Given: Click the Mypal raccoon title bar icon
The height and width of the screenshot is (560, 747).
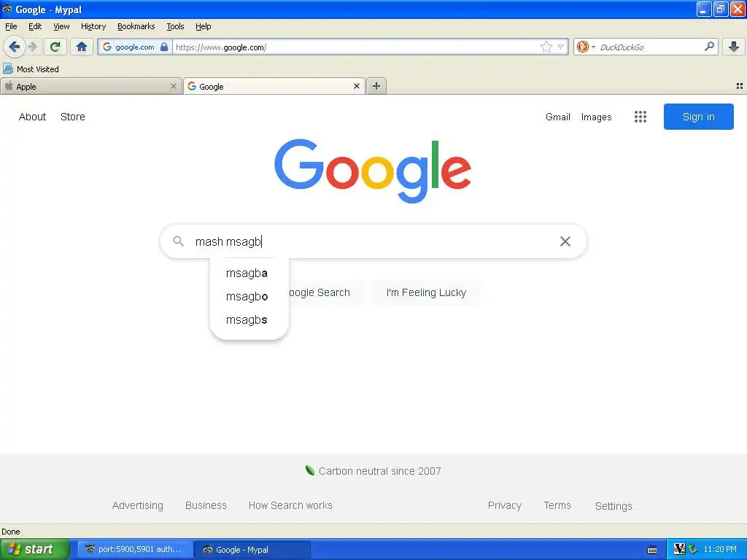Looking at the screenshot, I should coord(7,9).
